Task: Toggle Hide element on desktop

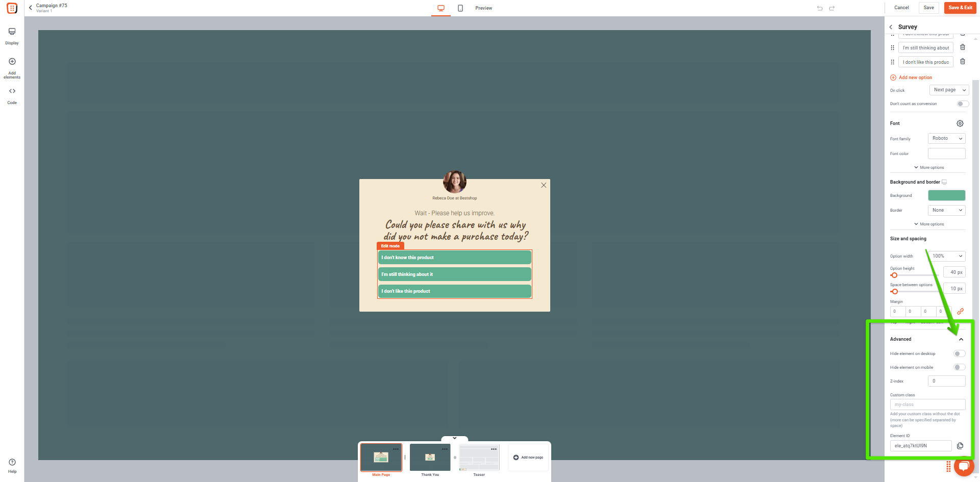Action: click(x=959, y=353)
